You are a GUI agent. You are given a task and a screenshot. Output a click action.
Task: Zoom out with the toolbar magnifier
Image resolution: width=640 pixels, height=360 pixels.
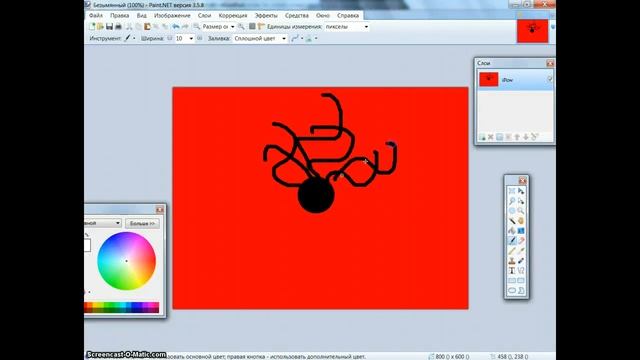click(196, 27)
